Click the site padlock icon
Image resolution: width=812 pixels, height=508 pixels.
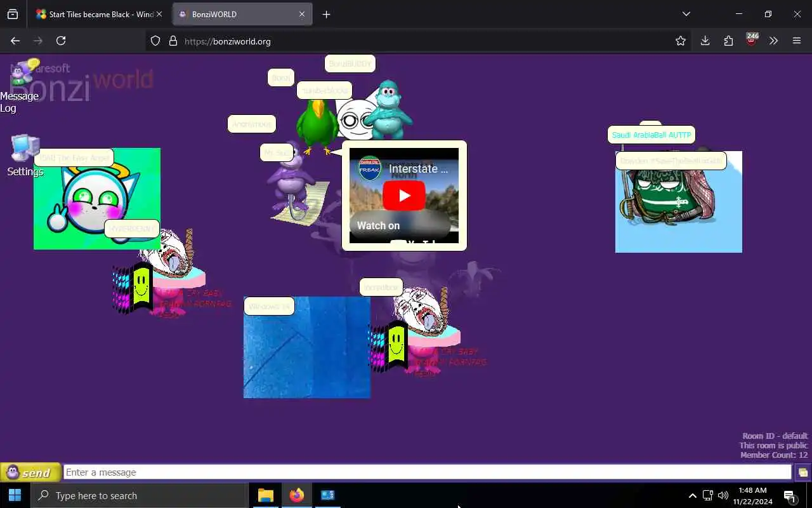click(x=173, y=41)
